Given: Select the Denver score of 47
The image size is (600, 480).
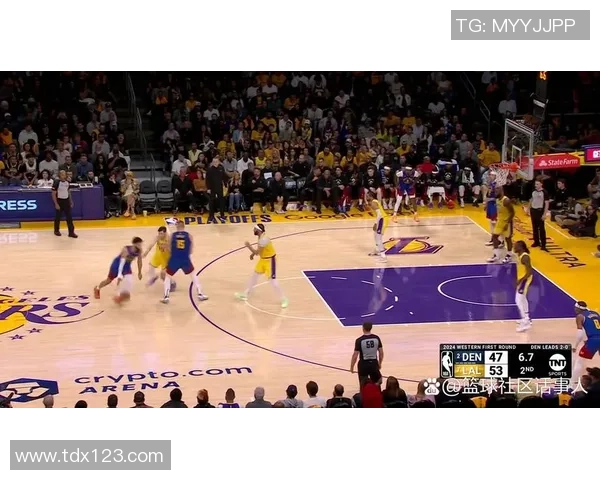Looking at the screenshot, I should click(x=496, y=356).
